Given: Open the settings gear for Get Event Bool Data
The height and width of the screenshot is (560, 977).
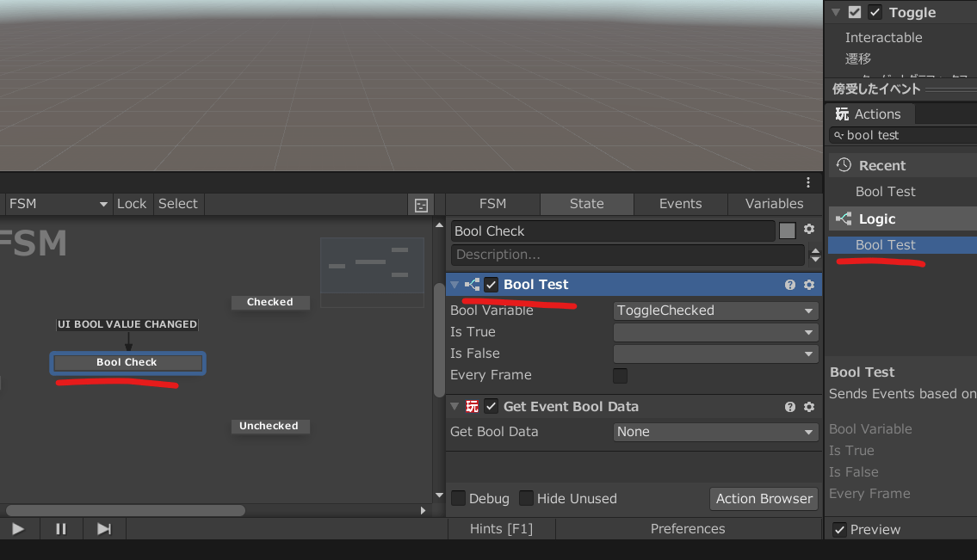Looking at the screenshot, I should (809, 407).
